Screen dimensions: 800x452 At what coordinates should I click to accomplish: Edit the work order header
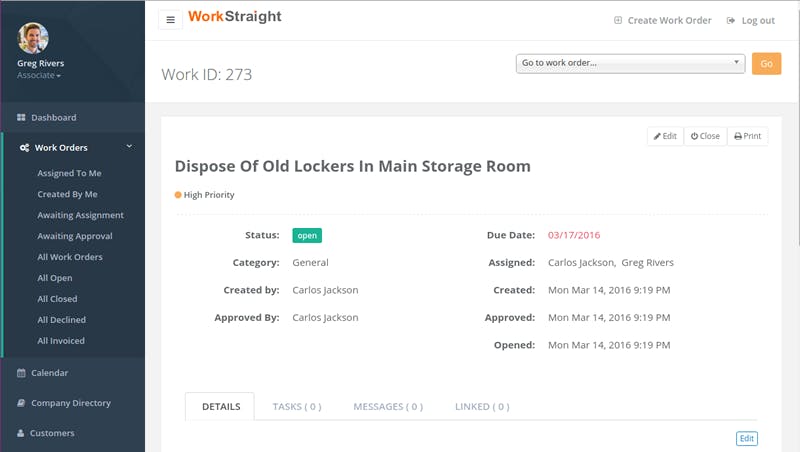[665, 136]
